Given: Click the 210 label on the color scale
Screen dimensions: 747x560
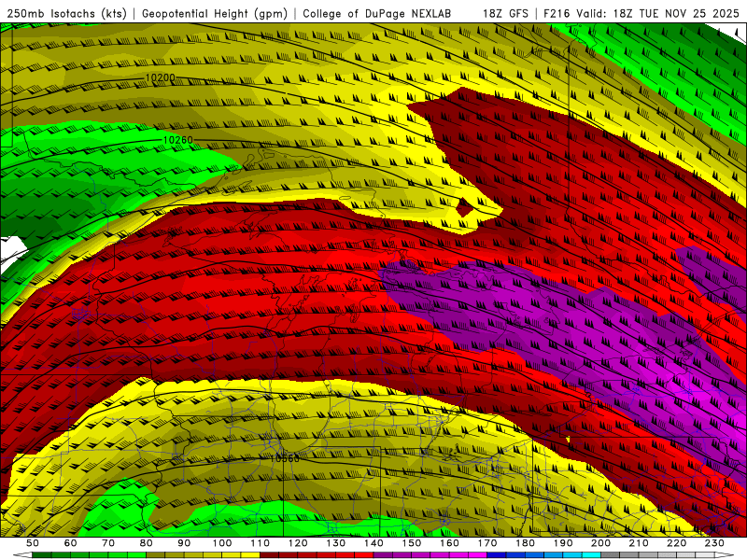Looking at the screenshot, I should (639, 543).
